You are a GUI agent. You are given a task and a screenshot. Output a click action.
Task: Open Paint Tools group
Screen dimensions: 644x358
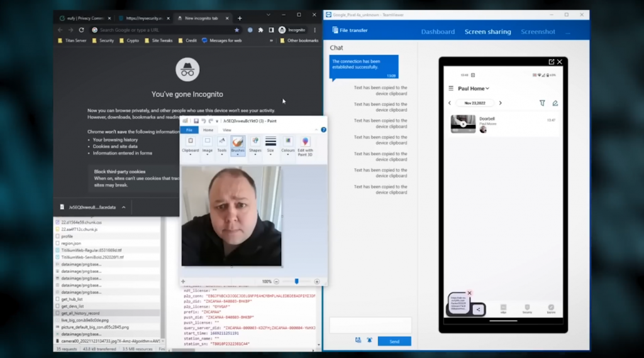pos(222,146)
